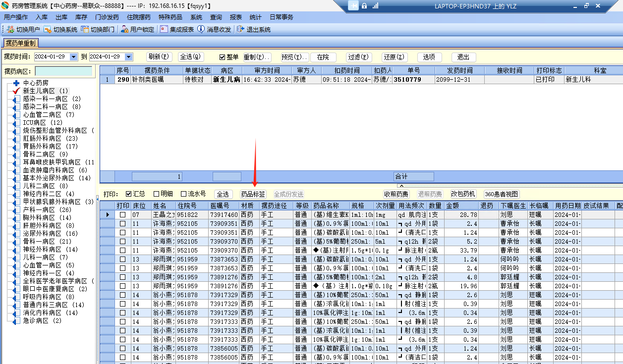Tick print checkbox on the 4.8 amount row

122,277
